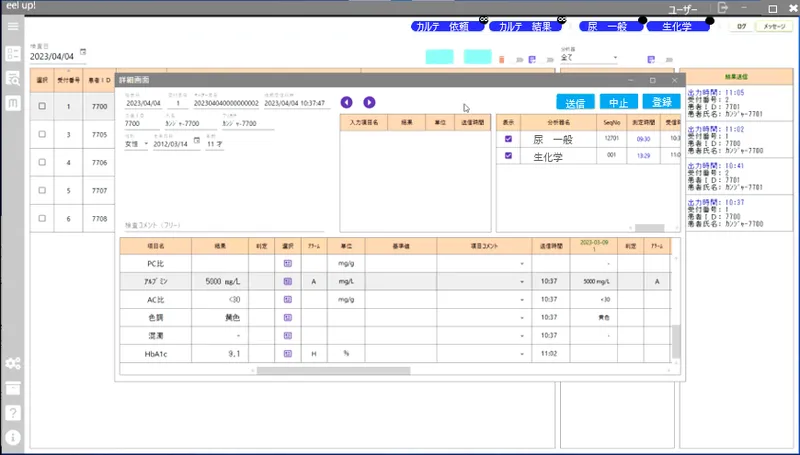800x455 pixels.
Task: Expand item comment dropdown in アルブミン row
Action: 522,282
